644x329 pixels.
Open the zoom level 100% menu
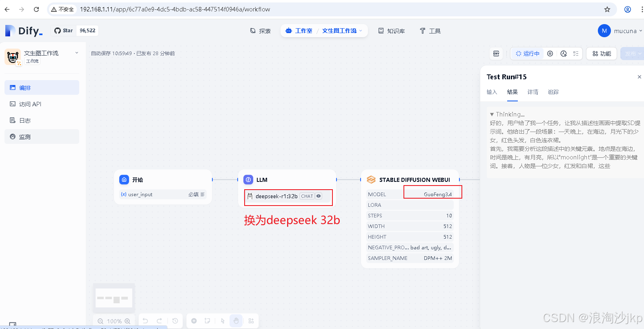pyautogui.click(x=114, y=321)
